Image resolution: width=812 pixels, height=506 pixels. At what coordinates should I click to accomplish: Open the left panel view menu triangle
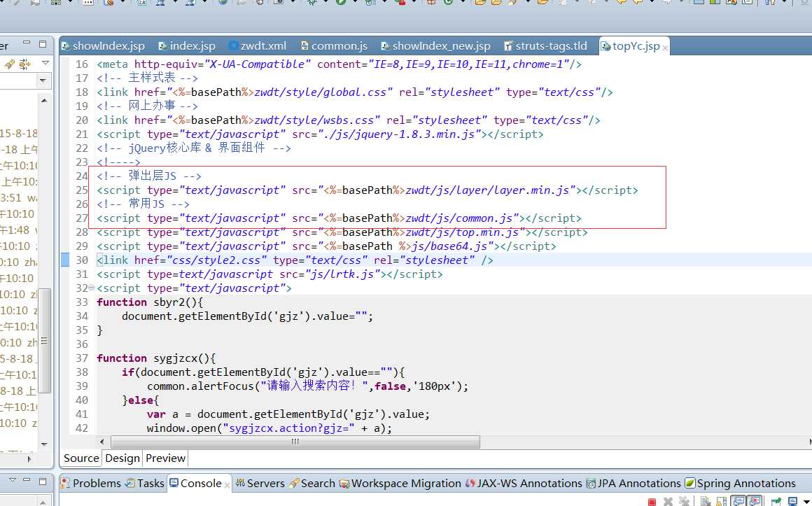(x=45, y=63)
